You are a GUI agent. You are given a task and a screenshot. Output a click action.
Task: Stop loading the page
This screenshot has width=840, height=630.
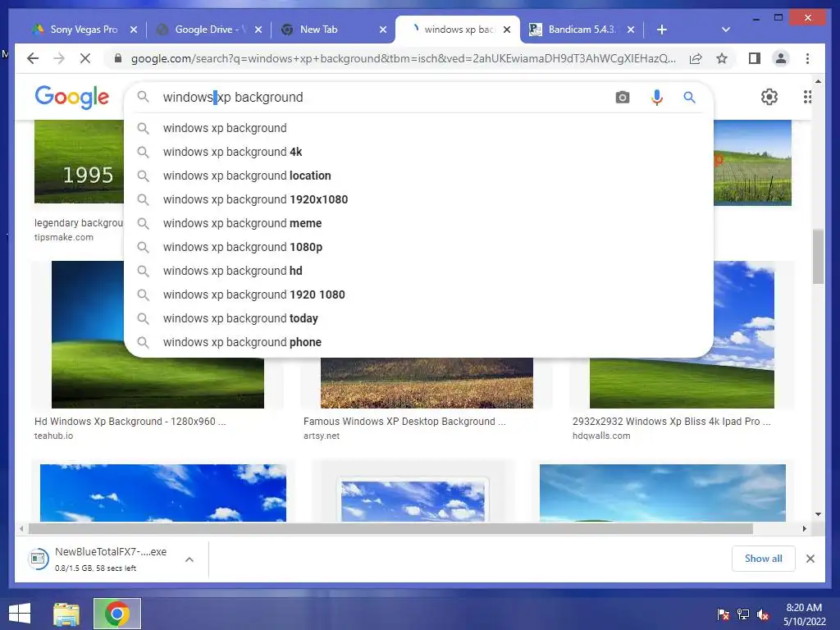click(x=85, y=58)
